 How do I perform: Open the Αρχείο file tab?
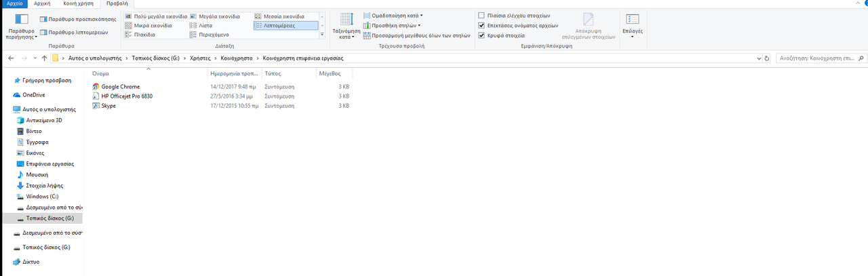tap(15, 3)
